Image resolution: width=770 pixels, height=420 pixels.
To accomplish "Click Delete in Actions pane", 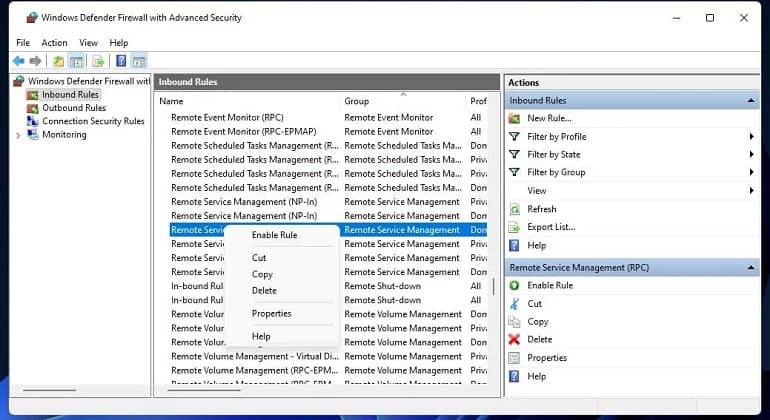I will click(x=540, y=339).
